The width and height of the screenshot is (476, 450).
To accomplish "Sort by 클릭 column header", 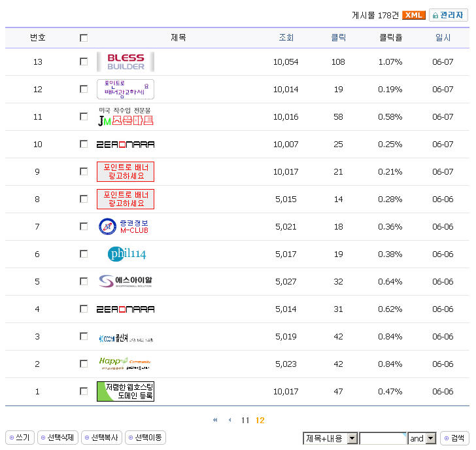I will [338, 38].
